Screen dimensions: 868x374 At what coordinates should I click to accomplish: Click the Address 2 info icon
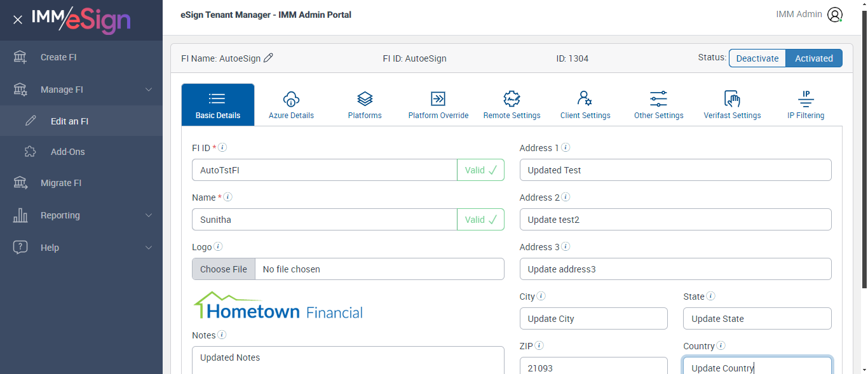(x=566, y=197)
